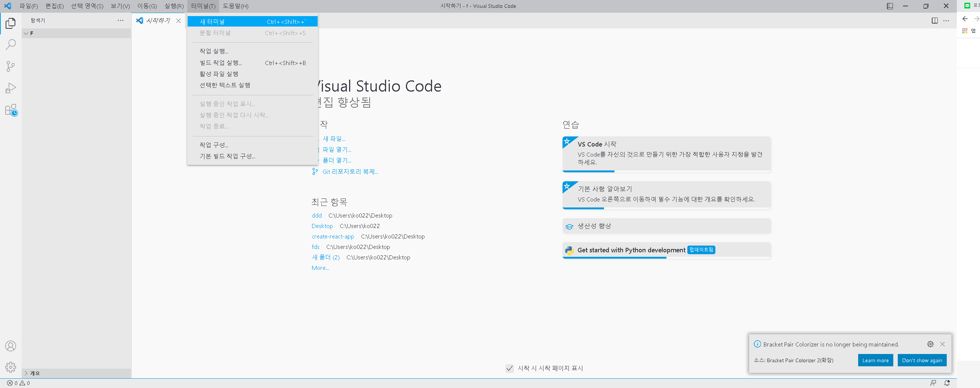
Task: Select 작업 실행... menu entry
Action: (x=253, y=51)
